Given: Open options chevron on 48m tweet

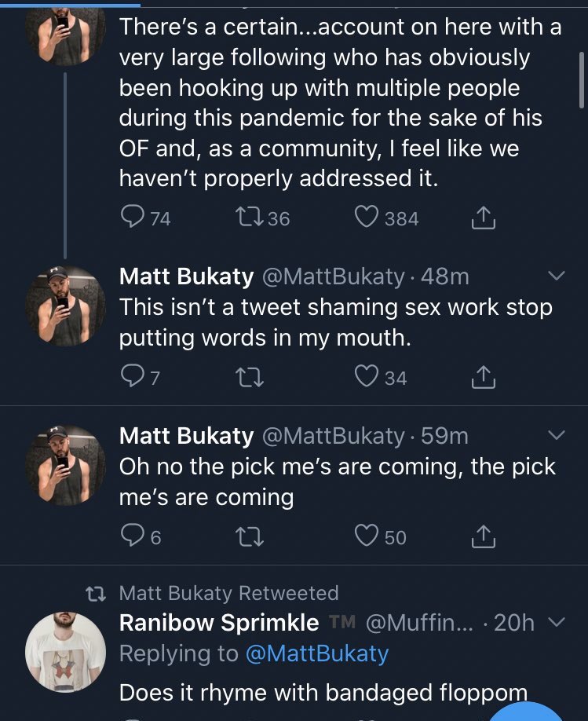Looking at the screenshot, I should [556, 276].
